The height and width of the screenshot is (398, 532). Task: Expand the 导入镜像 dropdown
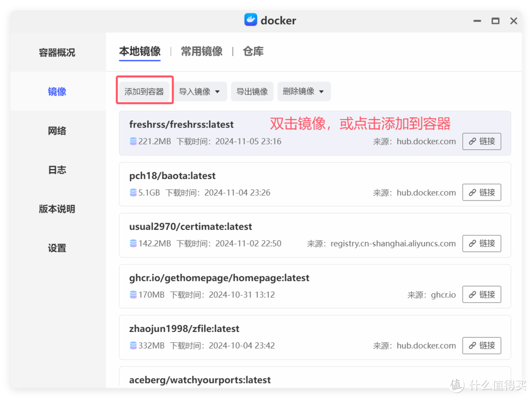coord(200,91)
